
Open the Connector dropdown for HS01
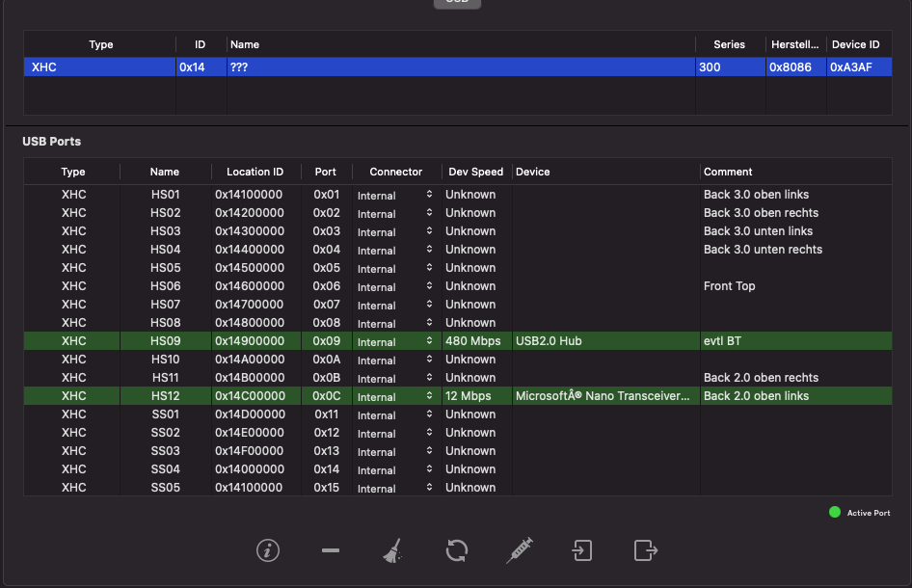pyautogui.click(x=395, y=196)
